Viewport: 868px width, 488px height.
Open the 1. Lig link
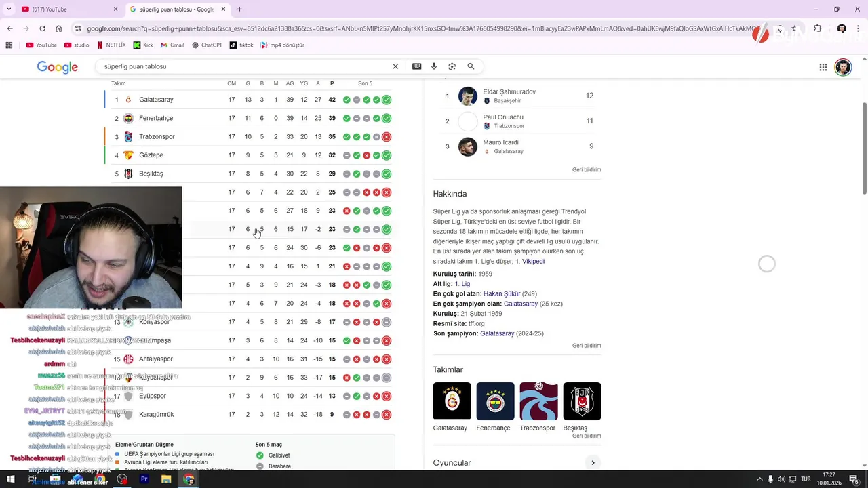pos(462,284)
